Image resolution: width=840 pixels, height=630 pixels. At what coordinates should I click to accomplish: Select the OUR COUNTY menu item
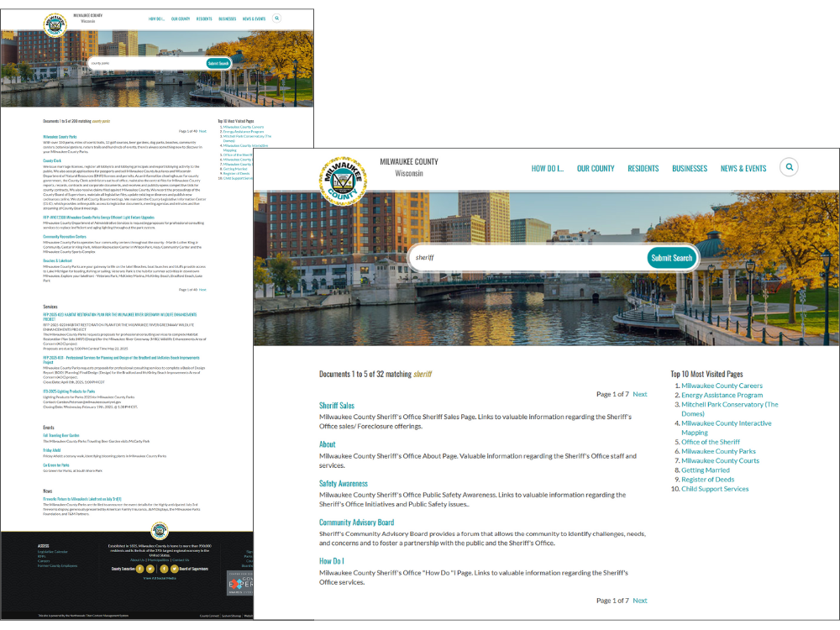point(596,168)
